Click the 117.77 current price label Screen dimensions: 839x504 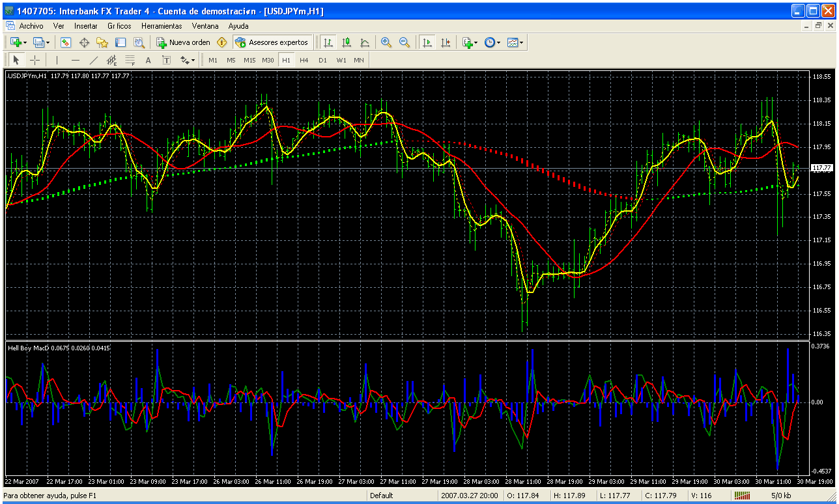821,168
